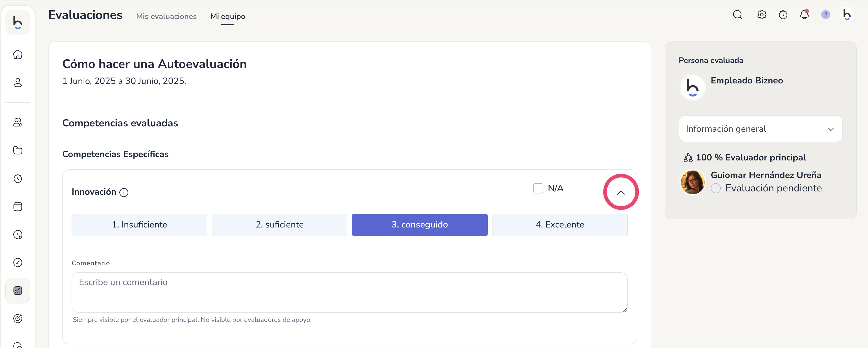
Task: Select rating 1. Insuficiente
Action: (x=139, y=225)
